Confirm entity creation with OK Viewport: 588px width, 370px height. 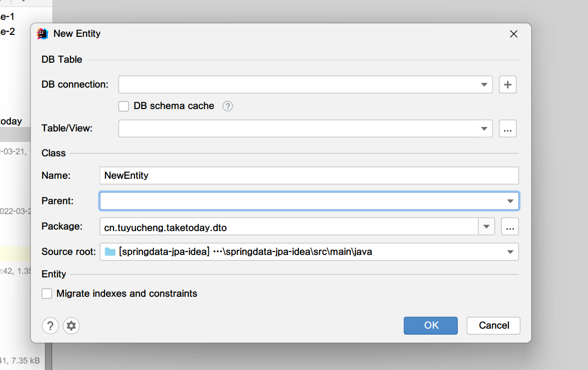point(430,325)
